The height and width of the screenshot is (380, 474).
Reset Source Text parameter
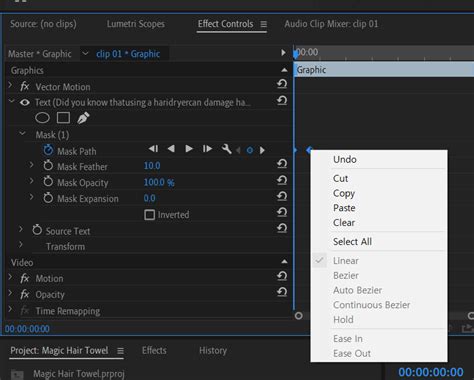pos(282,228)
